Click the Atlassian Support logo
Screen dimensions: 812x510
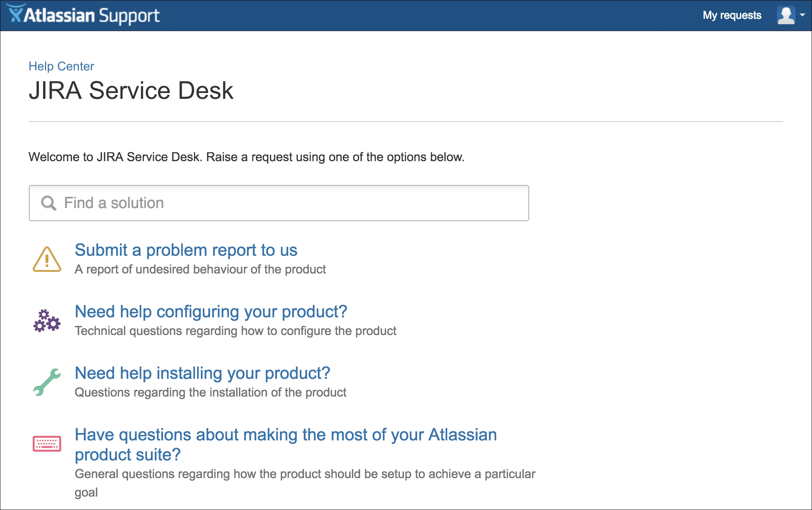[84, 15]
